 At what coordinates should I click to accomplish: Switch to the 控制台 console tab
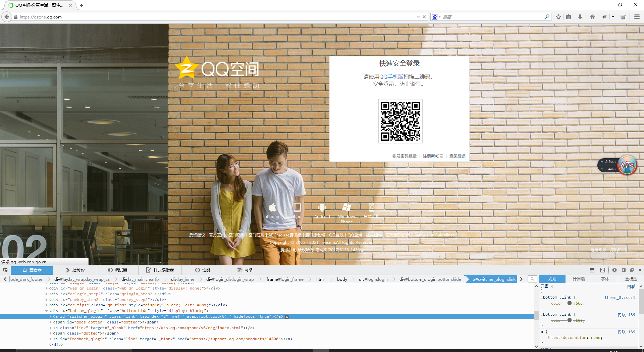click(x=75, y=270)
